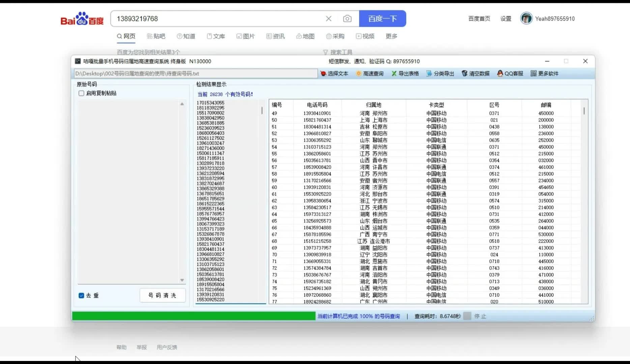Click the 举报 footer link
Screen dimensions: 630x364
coord(142,347)
